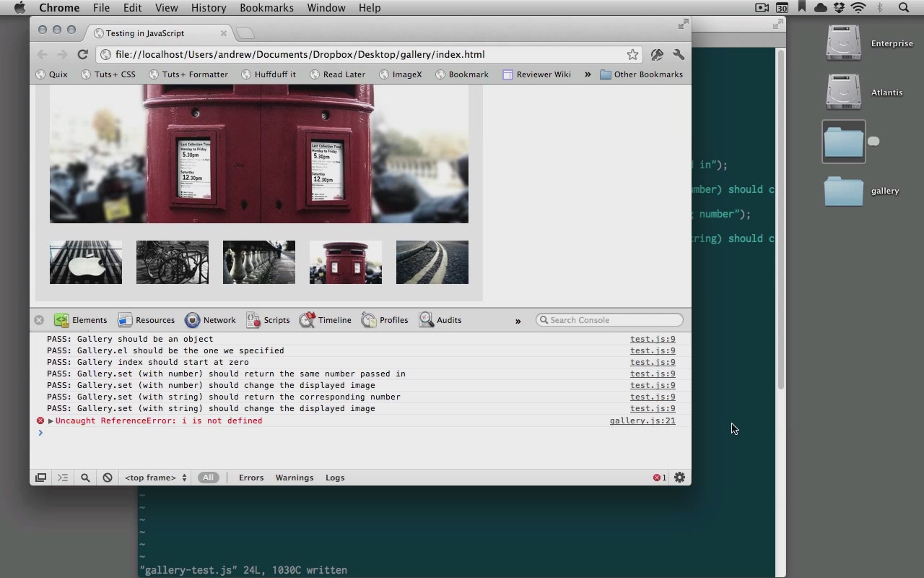
Task: Dock DevTools to separate window icon
Action: point(40,478)
